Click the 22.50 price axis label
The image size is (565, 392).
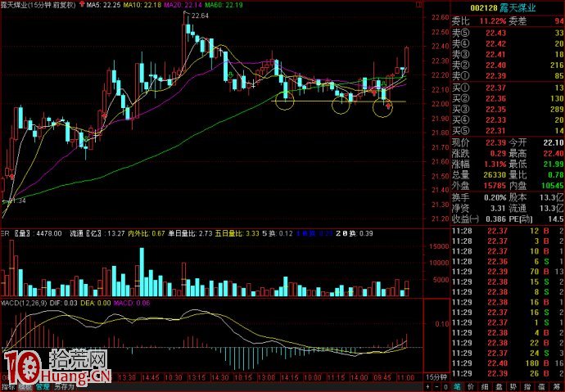tap(441, 33)
